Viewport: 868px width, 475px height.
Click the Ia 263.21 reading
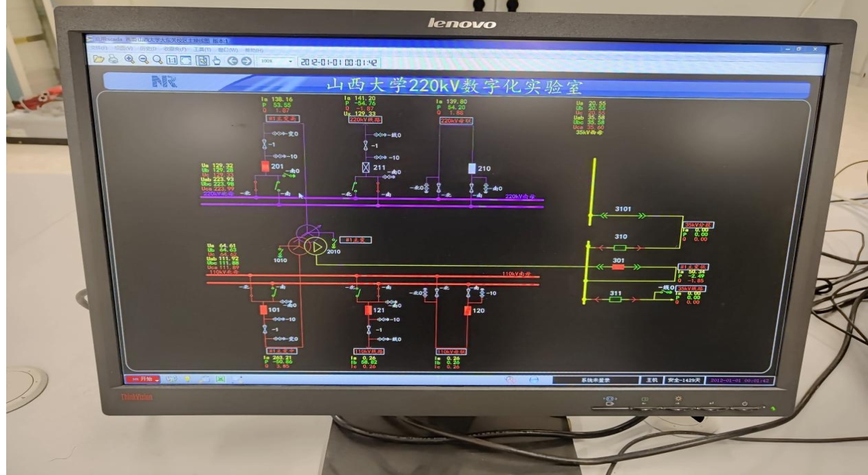coord(277,358)
